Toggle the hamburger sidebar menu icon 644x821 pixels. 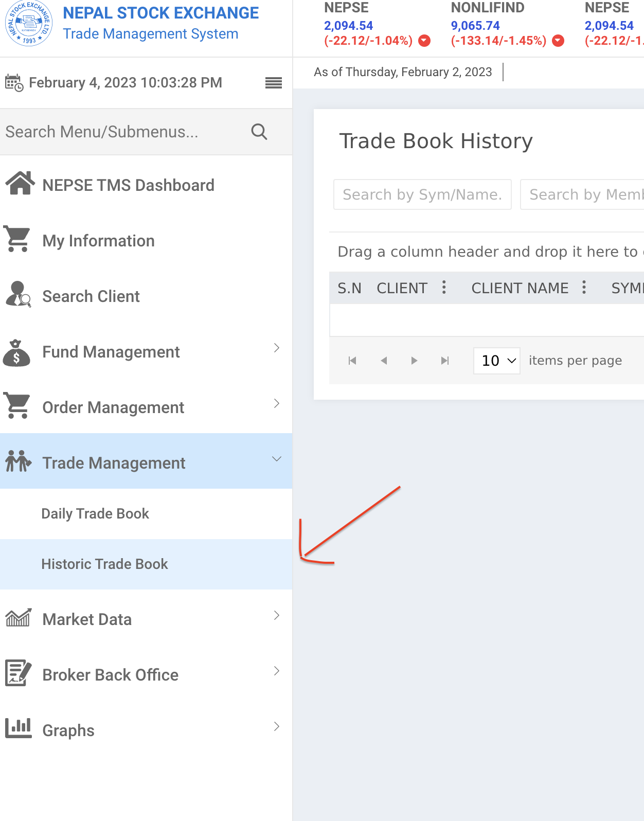pos(274,83)
